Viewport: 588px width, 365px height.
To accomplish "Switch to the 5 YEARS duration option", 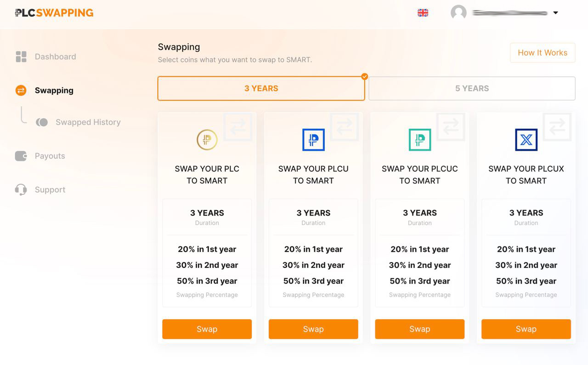I will tap(472, 88).
